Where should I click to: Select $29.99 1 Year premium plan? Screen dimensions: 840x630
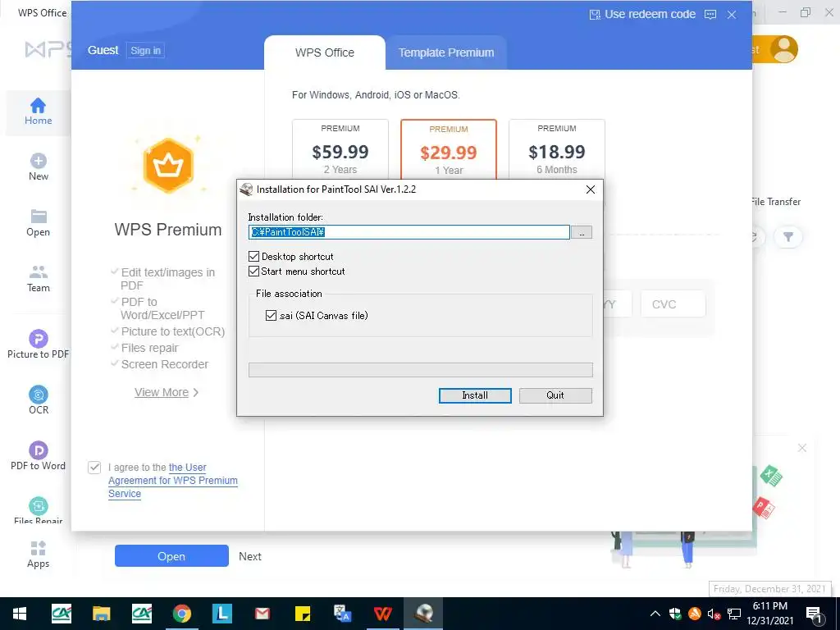(x=449, y=149)
